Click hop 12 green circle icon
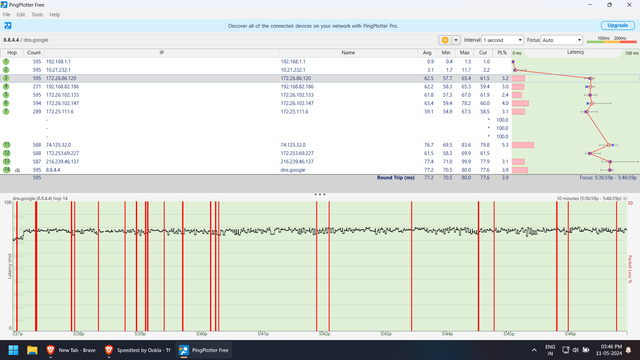The height and width of the screenshot is (360, 640). [6, 153]
